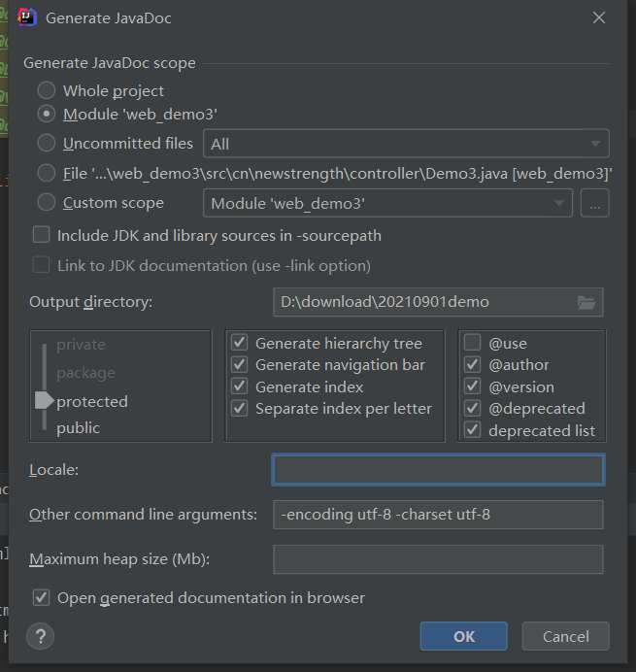
Task: Click the folder browse icon for output directory
Action: coord(586,302)
